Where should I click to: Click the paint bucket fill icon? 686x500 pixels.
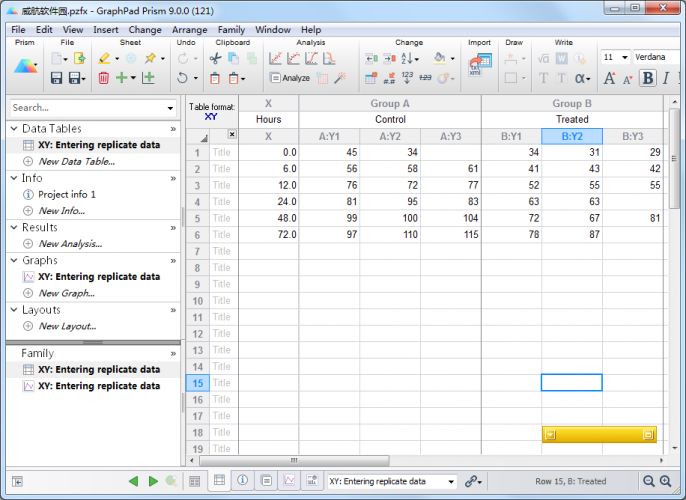[x=440, y=58]
